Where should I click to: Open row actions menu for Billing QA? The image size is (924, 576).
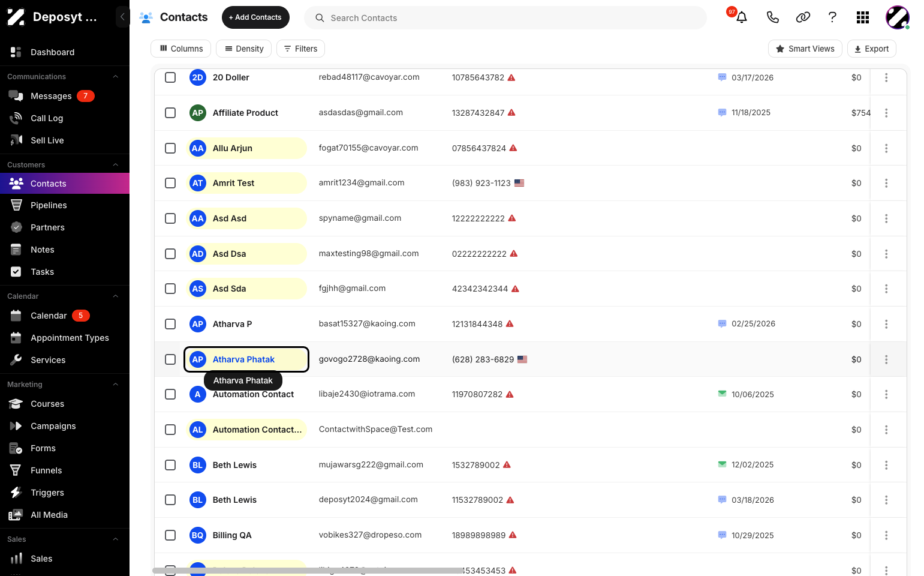pos(886,535)
